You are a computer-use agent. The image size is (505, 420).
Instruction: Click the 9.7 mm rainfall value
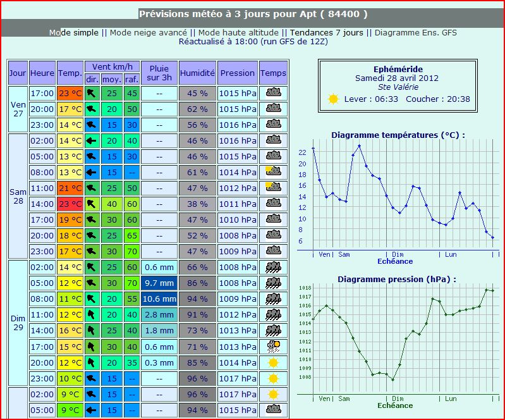(x=159, y=283)
